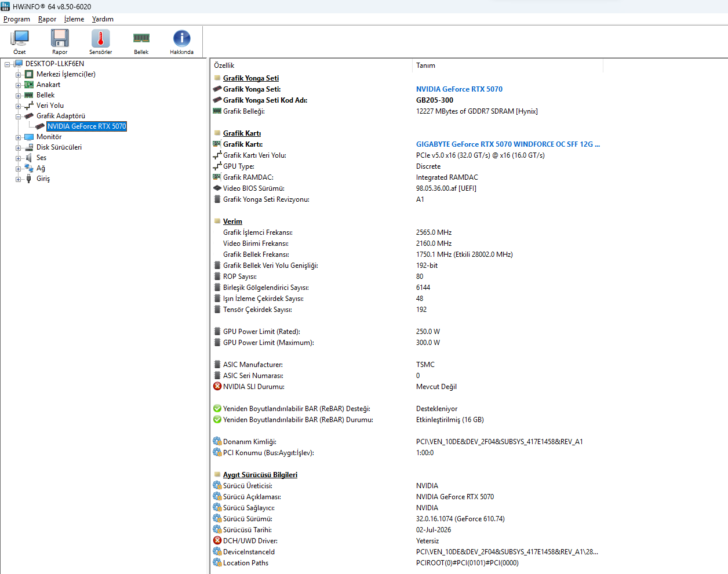Click the Veri Yolu bus icon

point(29,106)
